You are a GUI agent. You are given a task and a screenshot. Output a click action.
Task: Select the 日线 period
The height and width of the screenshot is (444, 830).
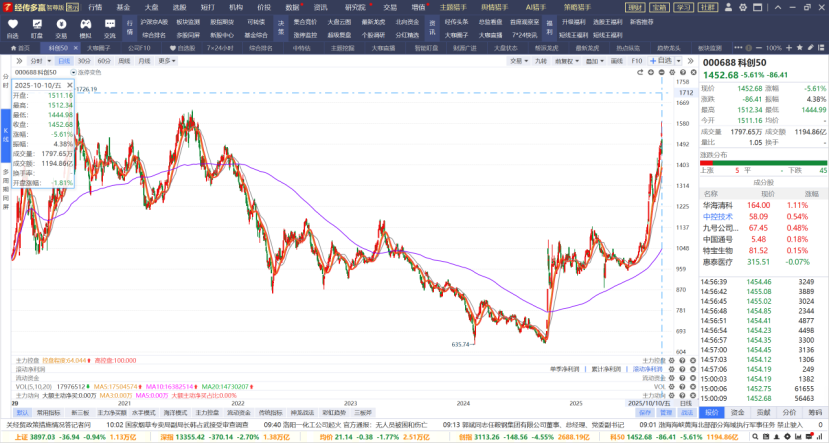pos(64,61)
